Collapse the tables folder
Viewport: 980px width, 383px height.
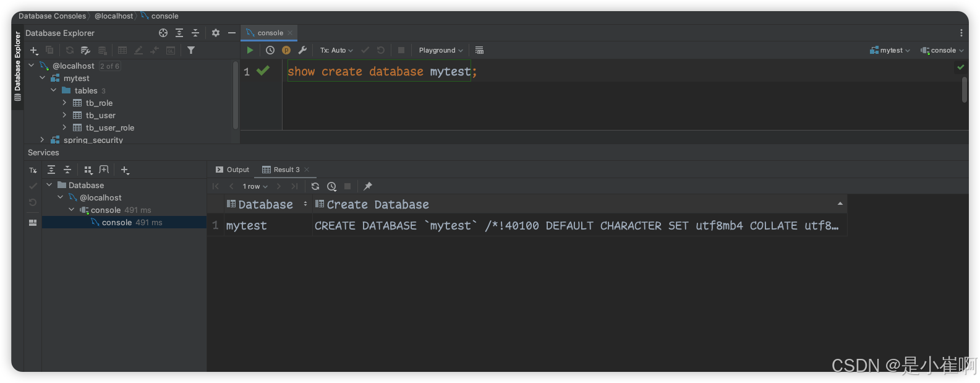click(x=53, y=90)
